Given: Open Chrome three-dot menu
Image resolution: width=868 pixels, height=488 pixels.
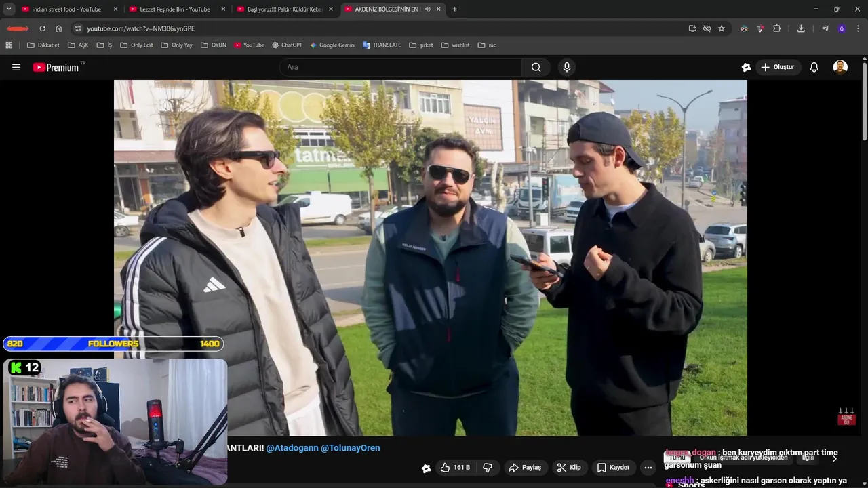Looking at the screenshot, I should tap(858, 28).
